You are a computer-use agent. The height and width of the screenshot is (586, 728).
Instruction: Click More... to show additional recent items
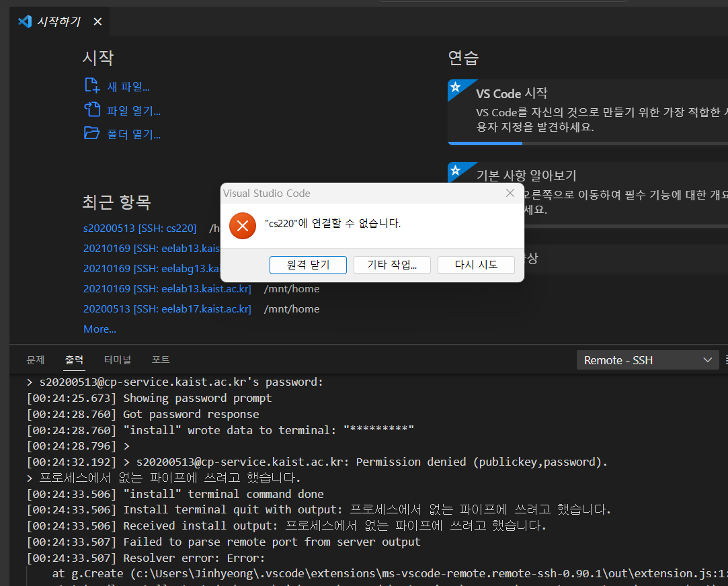coord(99,329)
